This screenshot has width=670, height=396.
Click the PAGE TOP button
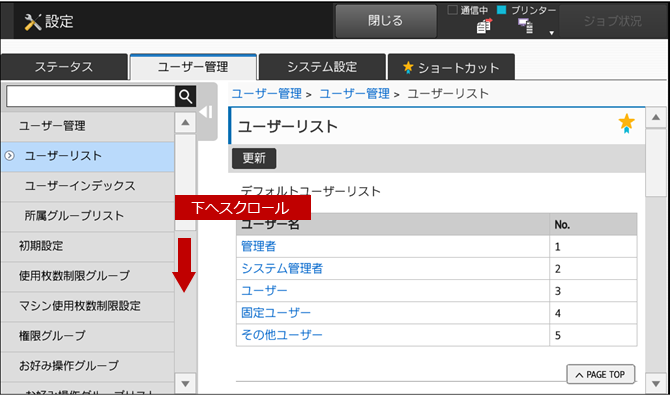(601, 375)
